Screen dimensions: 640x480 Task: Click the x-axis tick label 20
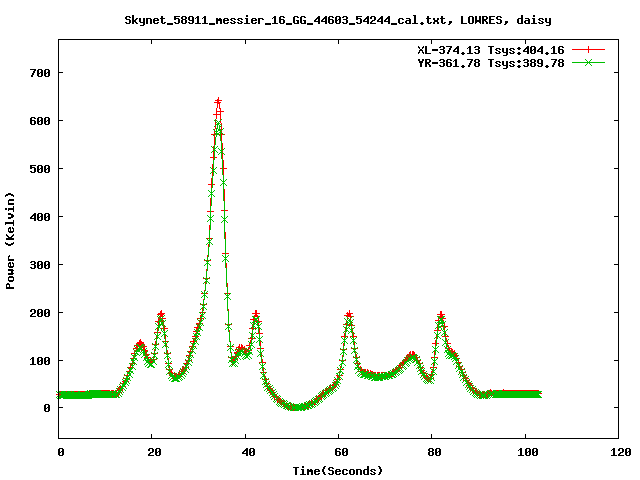155,452
